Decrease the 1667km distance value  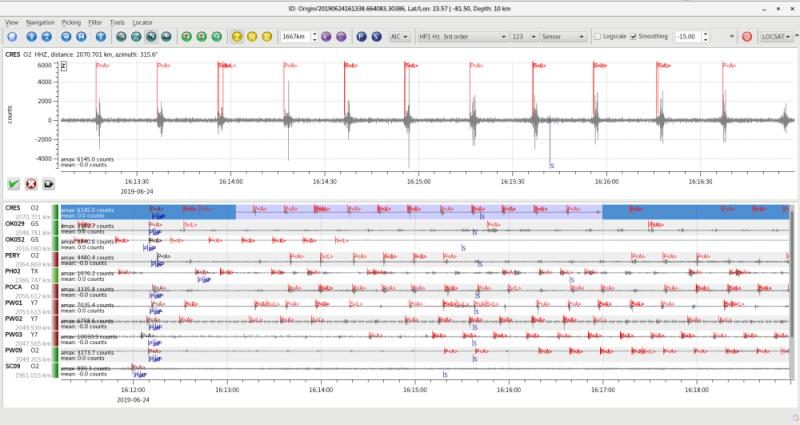(x=314, y=39)
